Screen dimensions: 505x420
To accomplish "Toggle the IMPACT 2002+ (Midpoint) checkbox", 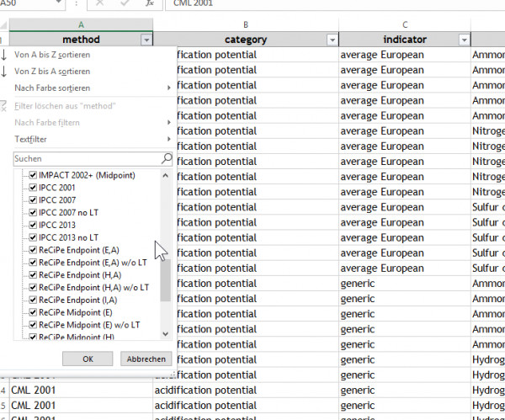I will click(x=33, y=175).
